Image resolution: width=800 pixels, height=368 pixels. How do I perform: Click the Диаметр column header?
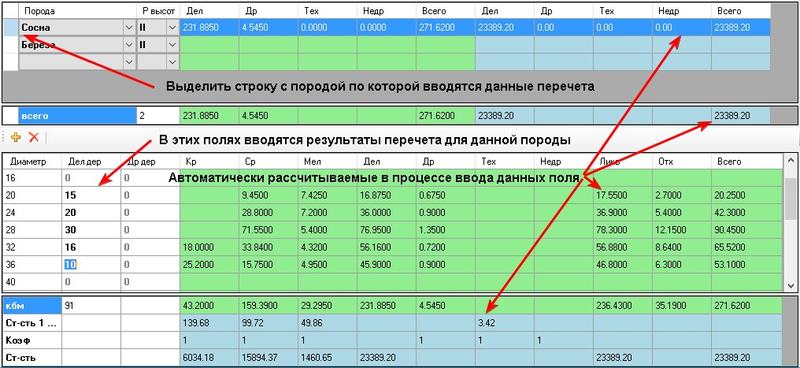pos(32,161)
